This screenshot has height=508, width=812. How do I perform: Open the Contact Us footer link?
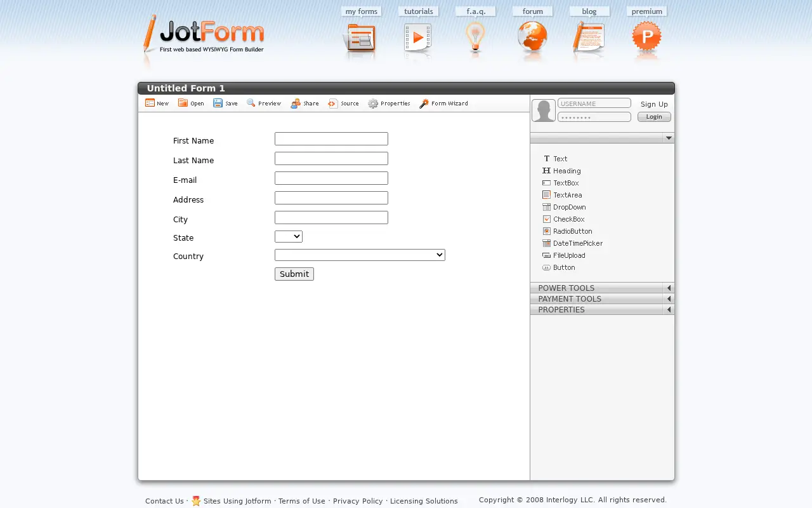click(x=164, y=501)
